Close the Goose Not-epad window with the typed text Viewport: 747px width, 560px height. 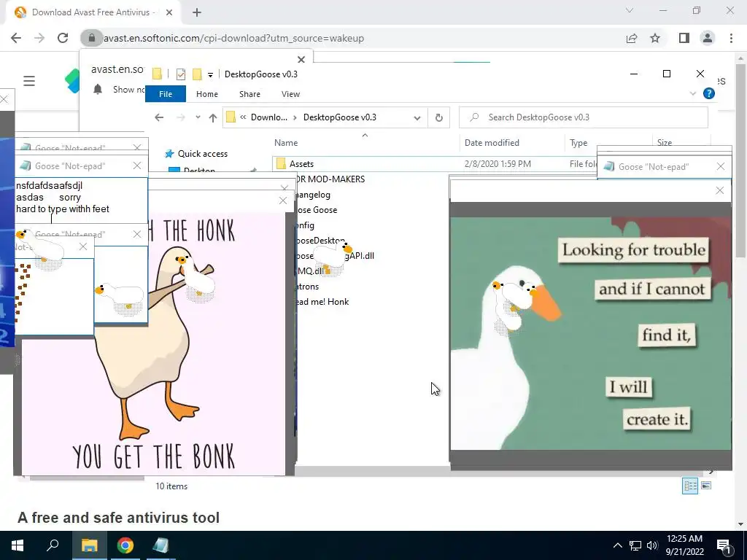tap(137, 166)
